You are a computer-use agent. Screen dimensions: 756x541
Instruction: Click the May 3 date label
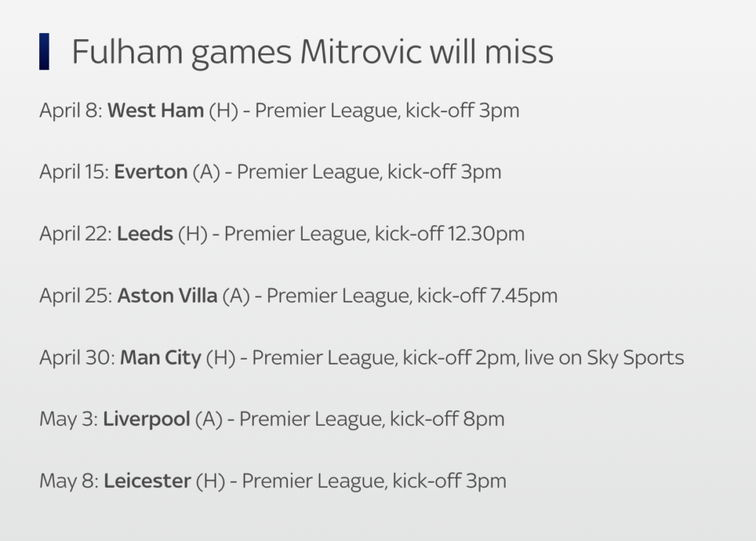point(69,419)
